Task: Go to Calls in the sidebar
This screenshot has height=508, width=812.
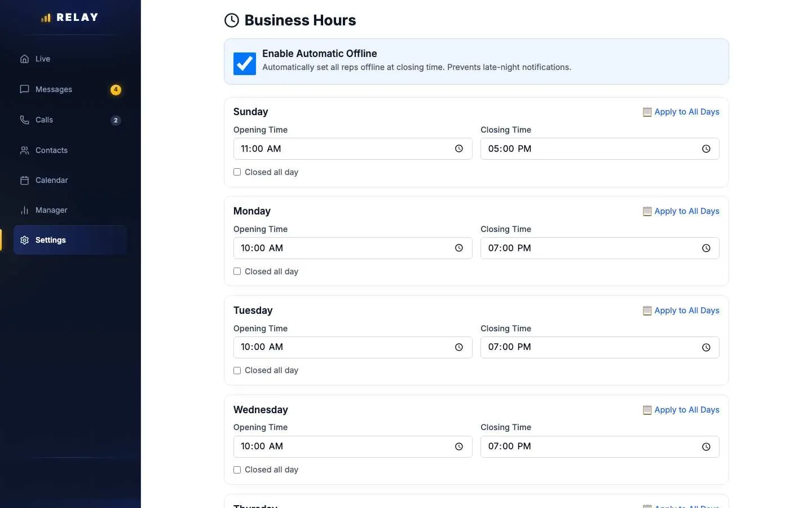Action: tap(70, 120)
